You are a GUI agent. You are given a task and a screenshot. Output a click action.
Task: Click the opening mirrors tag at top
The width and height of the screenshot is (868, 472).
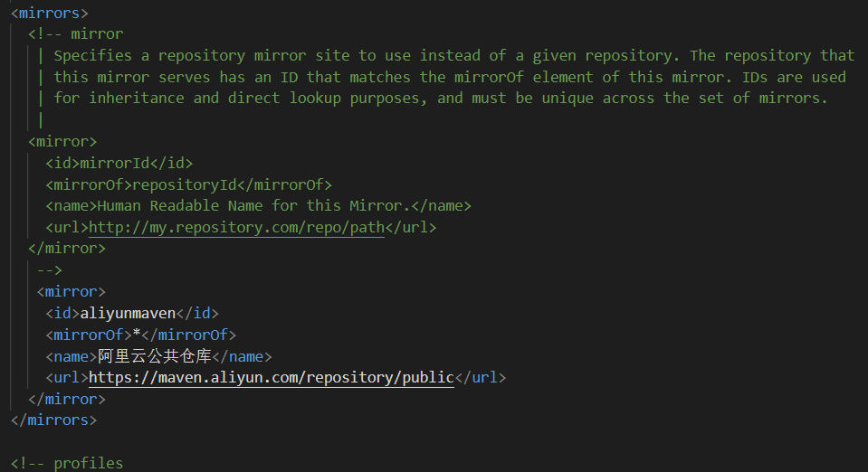pos(49,14)
